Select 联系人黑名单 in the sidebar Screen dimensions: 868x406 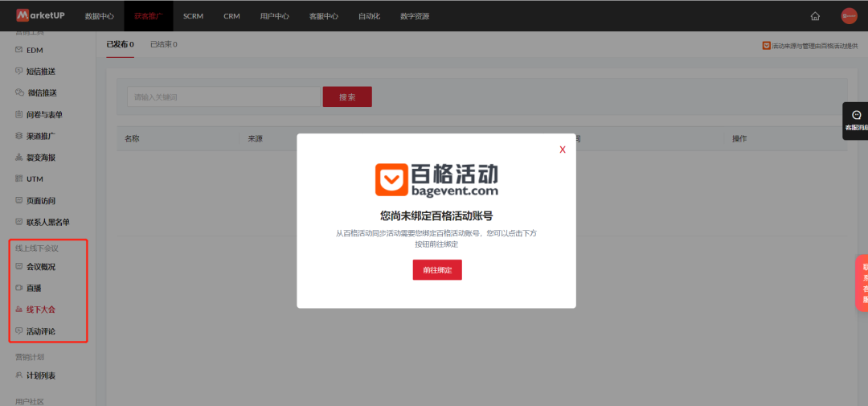pyautogui.click(x=49, y=222)
